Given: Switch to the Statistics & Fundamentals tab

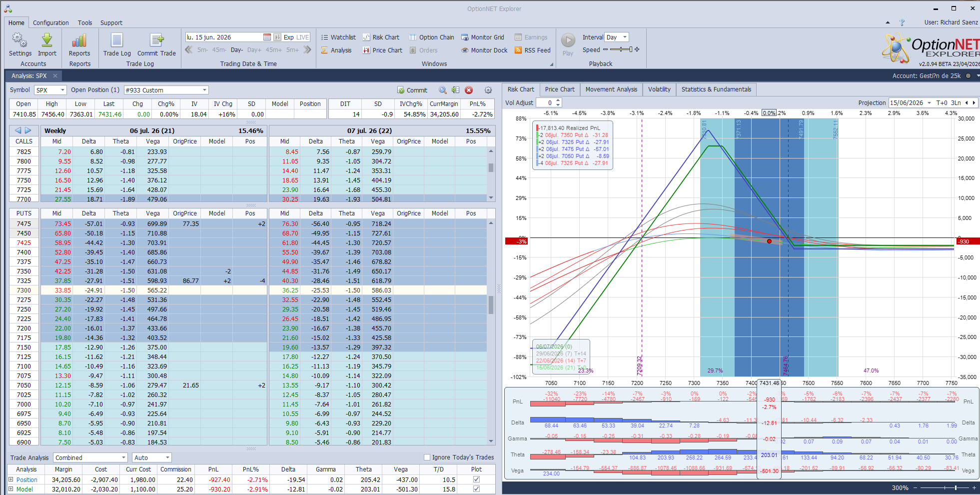Looking at the screenshot, I should click(x=716, y=89).
